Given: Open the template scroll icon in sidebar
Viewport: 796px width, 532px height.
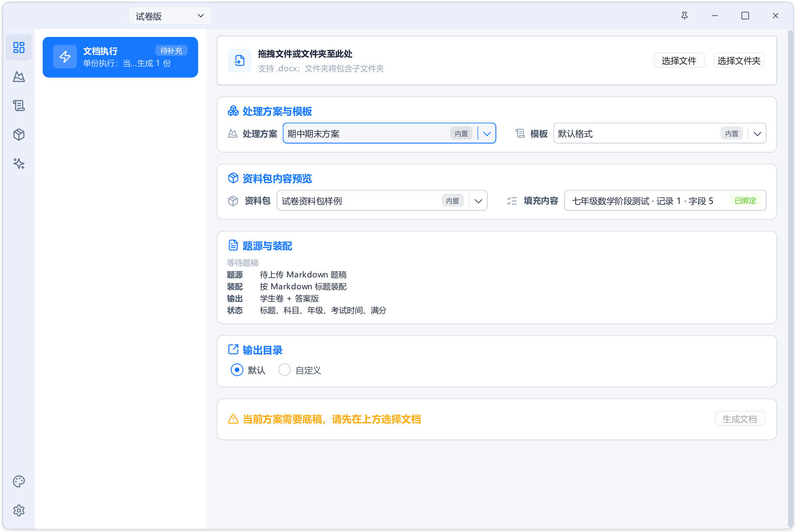Looking at the screenshot, I should (x=19, y=106).
